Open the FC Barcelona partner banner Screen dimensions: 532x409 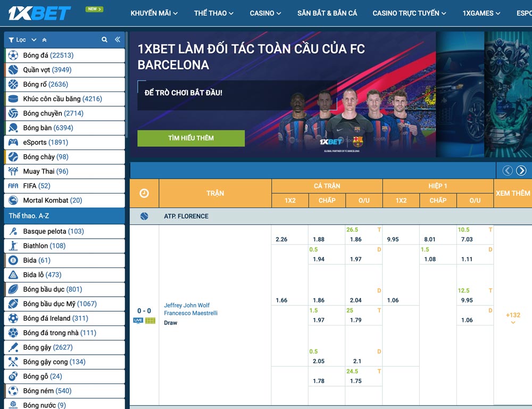click(x=283, y=94)
